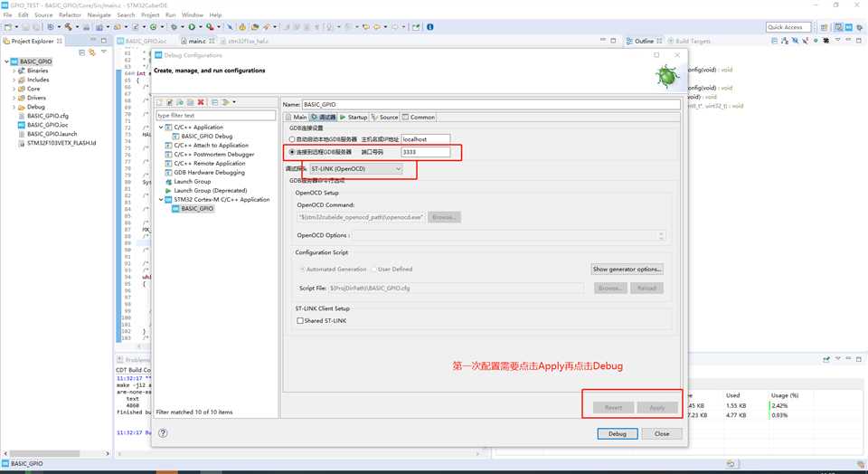Click the warning triangle icon in main toolbar
Image resolution: width=868 pixels, height=474 pixels.
(x=242, y=26)
